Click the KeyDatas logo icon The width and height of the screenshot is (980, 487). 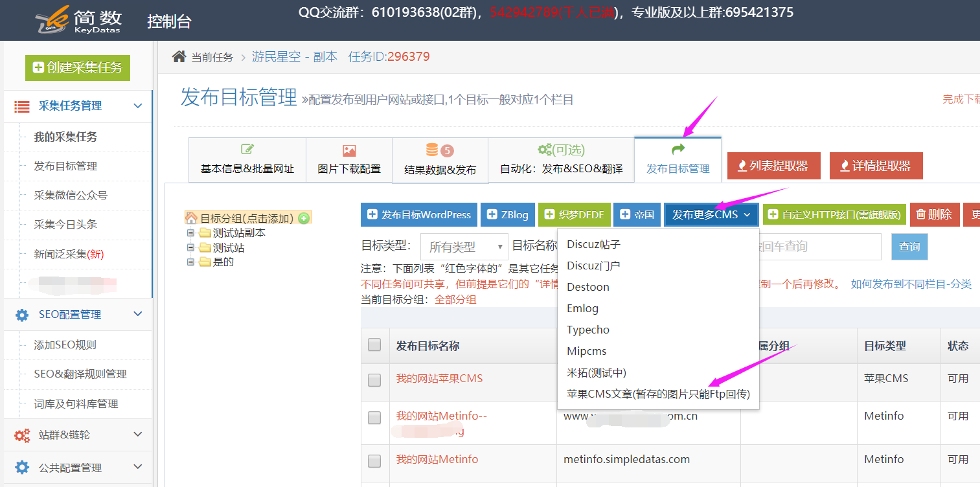[53, 19]
